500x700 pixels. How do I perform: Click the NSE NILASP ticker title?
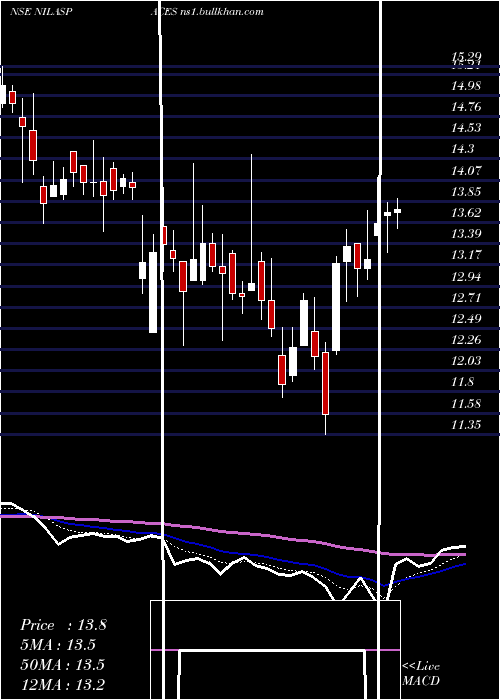click(x=42, y=12)
